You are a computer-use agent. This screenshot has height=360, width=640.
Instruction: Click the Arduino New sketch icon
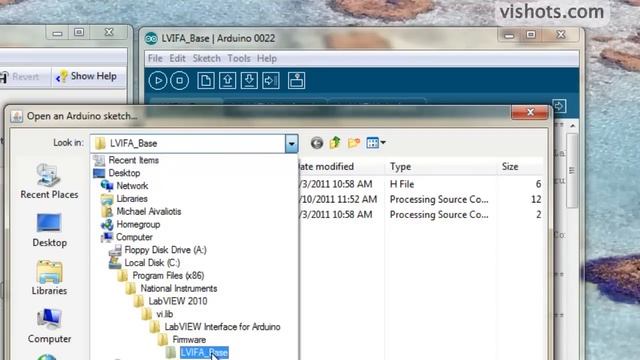tap(206, 80)
